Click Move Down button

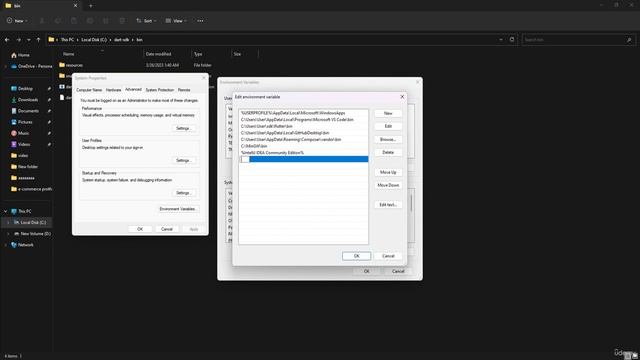[x=388, y=185]
